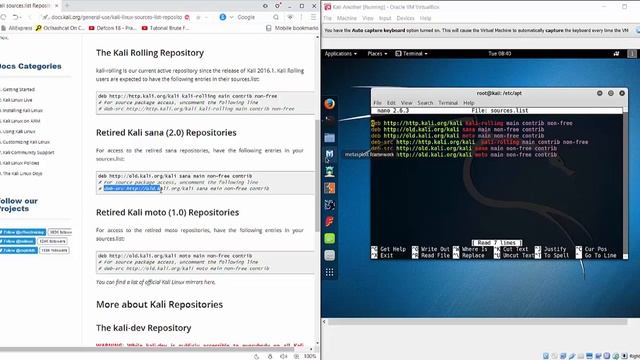
Task: Click the kali-rolling deb line in nano
Action: click(x=471, y=123)
